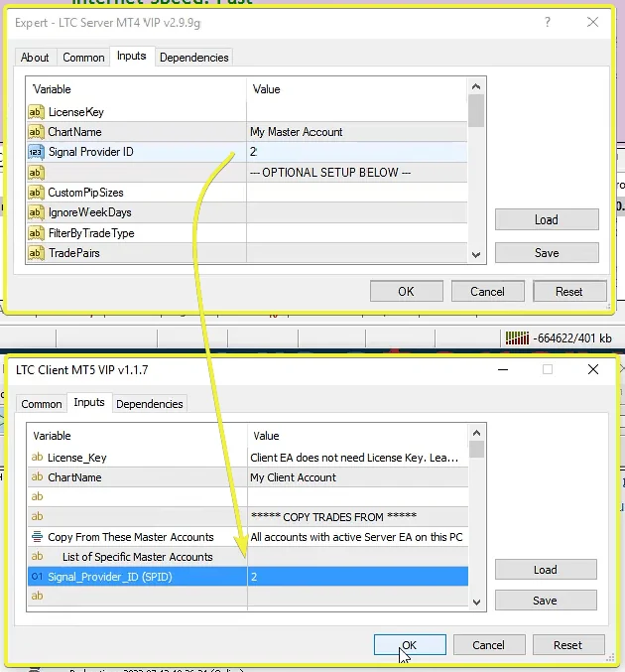
Task: Open the About tab in Server dialog
Action: coord(35,58)
